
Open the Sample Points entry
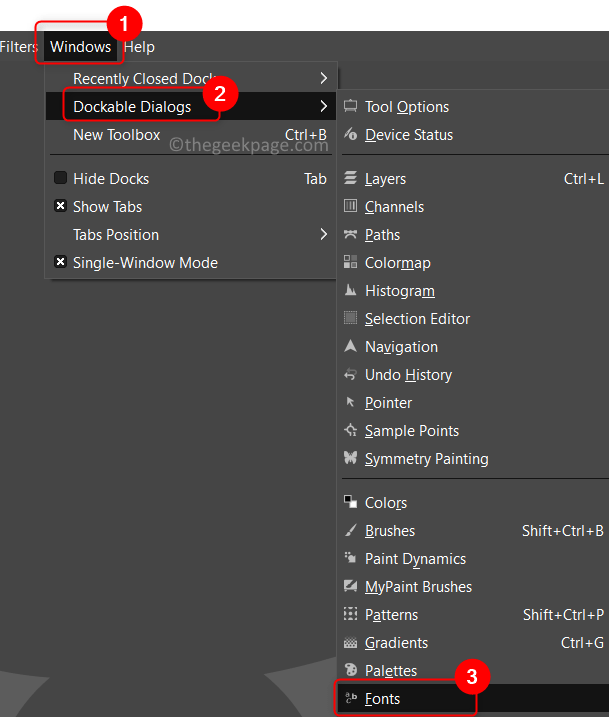(x=474, y=430)
